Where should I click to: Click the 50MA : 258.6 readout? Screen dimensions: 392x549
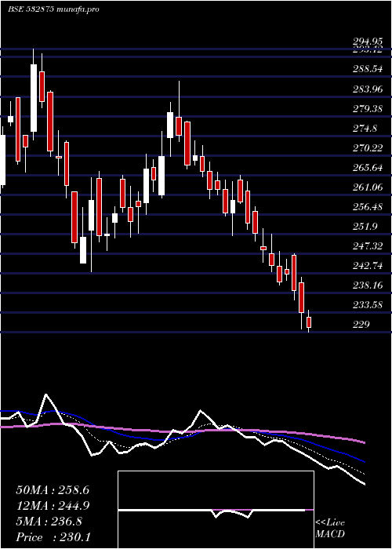tap(53, 490)
